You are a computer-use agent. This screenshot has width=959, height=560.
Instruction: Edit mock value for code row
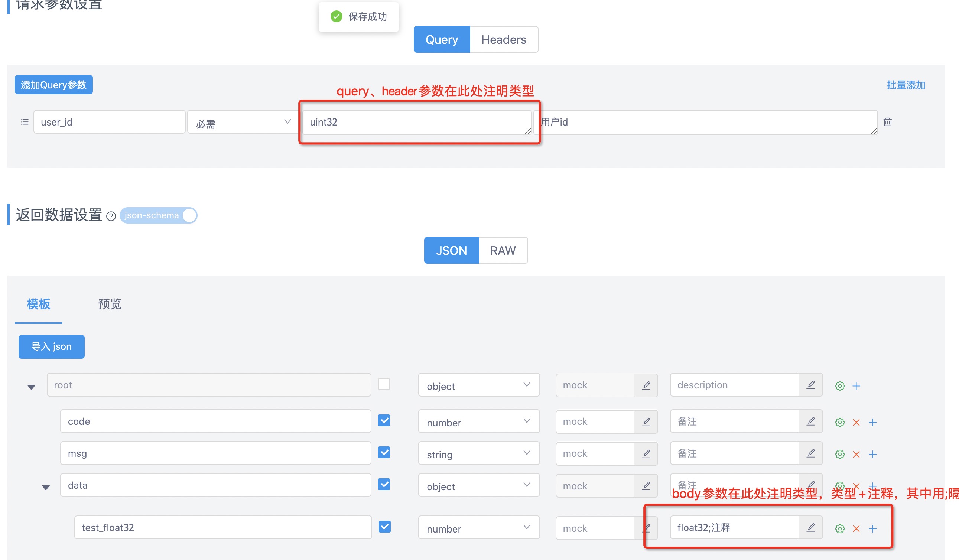point(646,421)
